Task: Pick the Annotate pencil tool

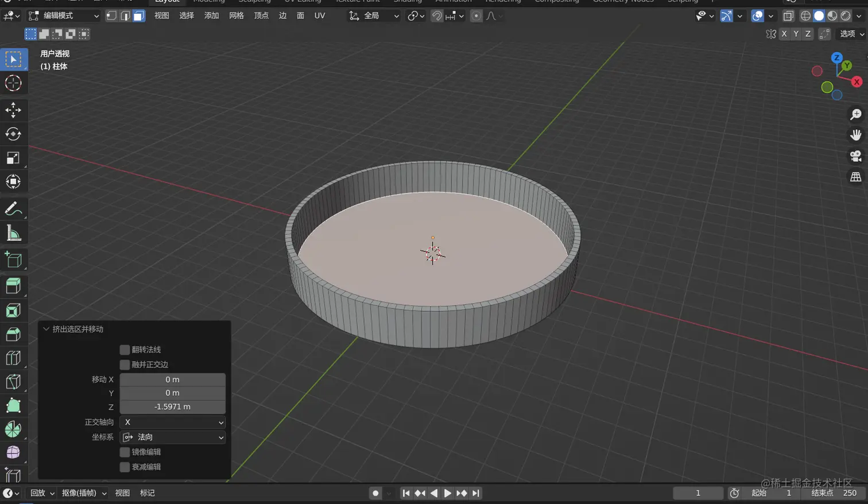Action: pos(13,209)
